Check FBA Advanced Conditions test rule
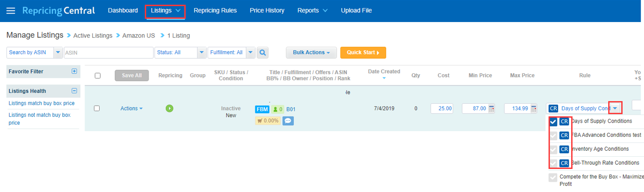 554,136
